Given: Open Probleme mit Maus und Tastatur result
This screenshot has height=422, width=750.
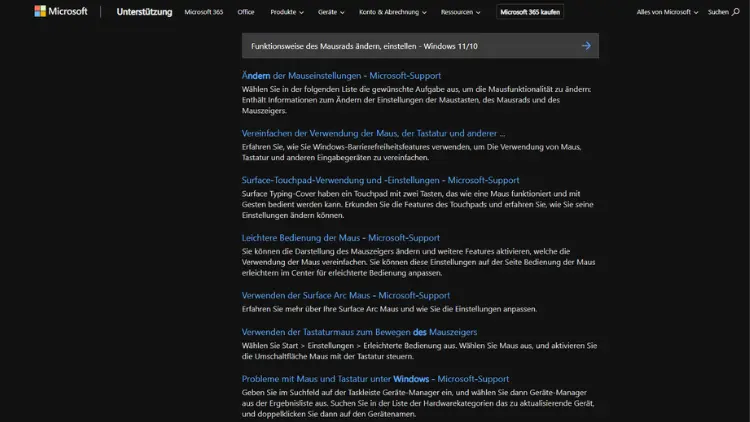Looking at the screenshot, I should point(375,379).
